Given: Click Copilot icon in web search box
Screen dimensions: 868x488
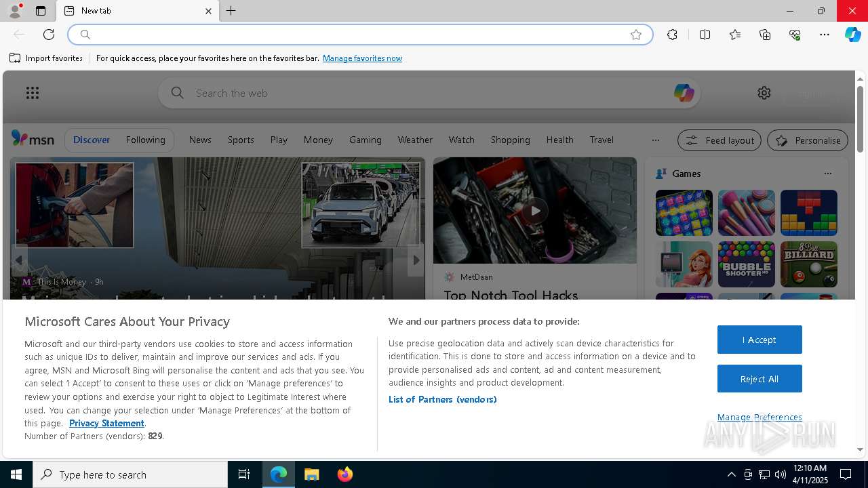Looking at the screenshot, I should coord(684,93).
